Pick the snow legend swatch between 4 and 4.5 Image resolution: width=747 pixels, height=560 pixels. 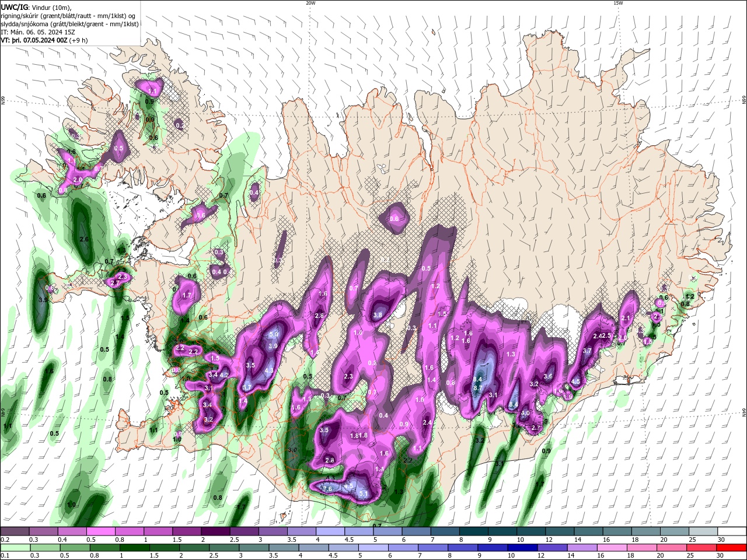coord(330,531)
